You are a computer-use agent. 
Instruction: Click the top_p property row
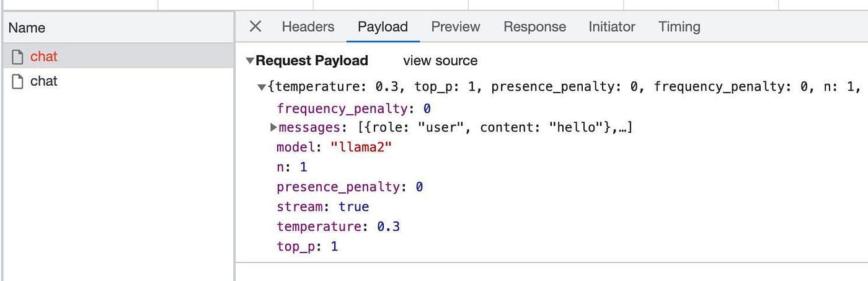click(307, 246)
